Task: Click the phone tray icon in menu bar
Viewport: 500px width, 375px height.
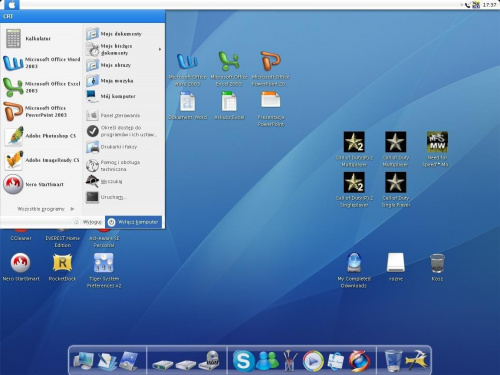Action: coord(468,5)
